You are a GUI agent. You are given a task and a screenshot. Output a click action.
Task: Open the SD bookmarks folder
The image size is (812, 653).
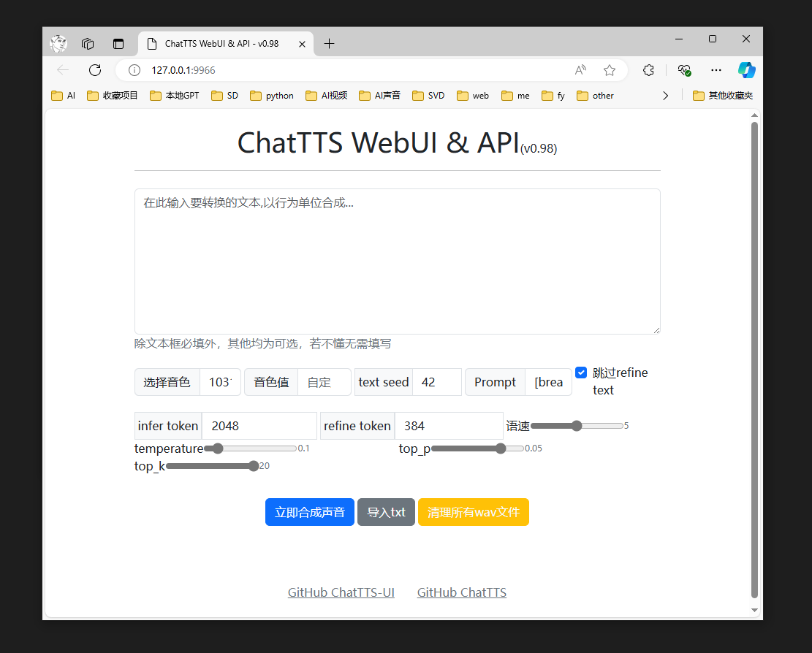coord(225,96)
